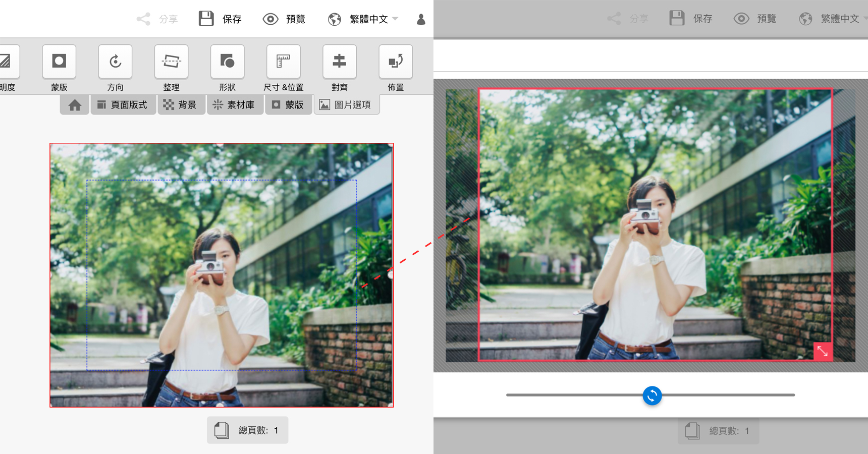Open the 圖片選項 image options tab
Screen dimensions: 868x454
click(x=346, y=105)
